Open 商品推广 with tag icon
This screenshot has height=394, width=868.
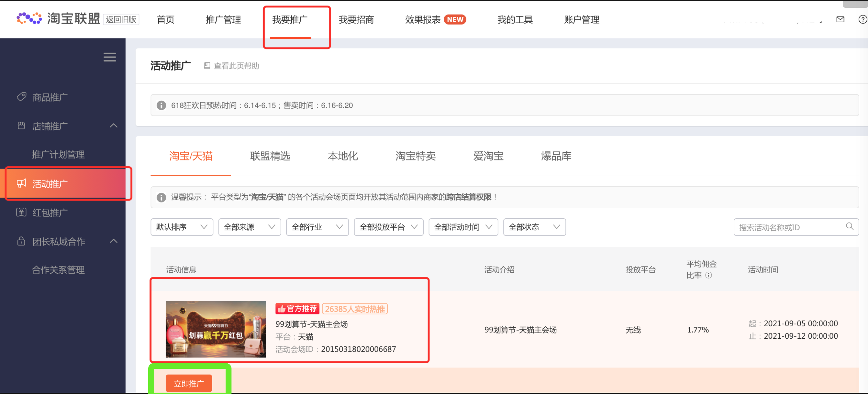coord(50,98)
